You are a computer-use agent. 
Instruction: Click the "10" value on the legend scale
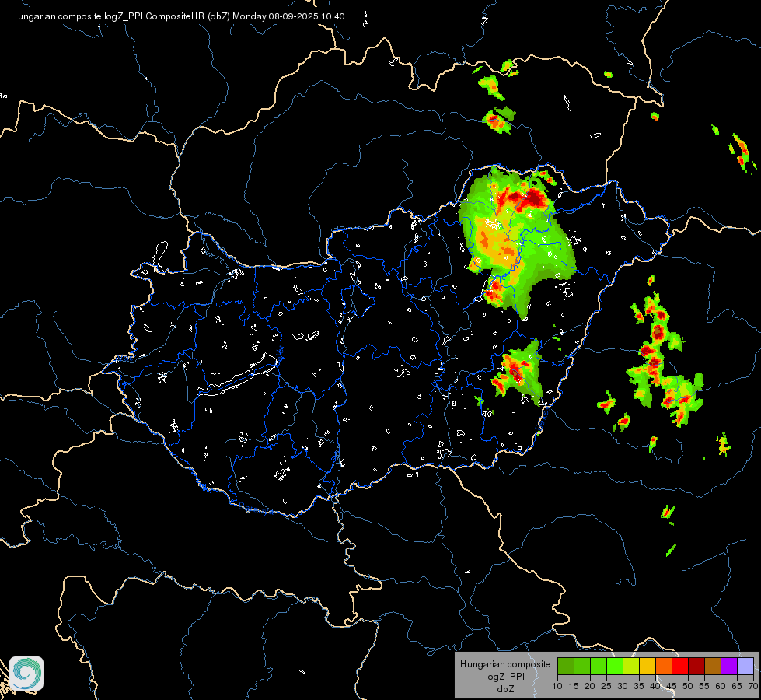click(x=557, y=687)
